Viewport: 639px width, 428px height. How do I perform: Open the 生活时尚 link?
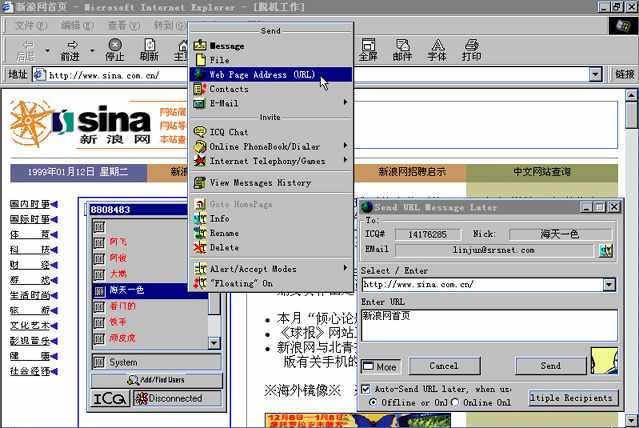[x=30, y=296]
